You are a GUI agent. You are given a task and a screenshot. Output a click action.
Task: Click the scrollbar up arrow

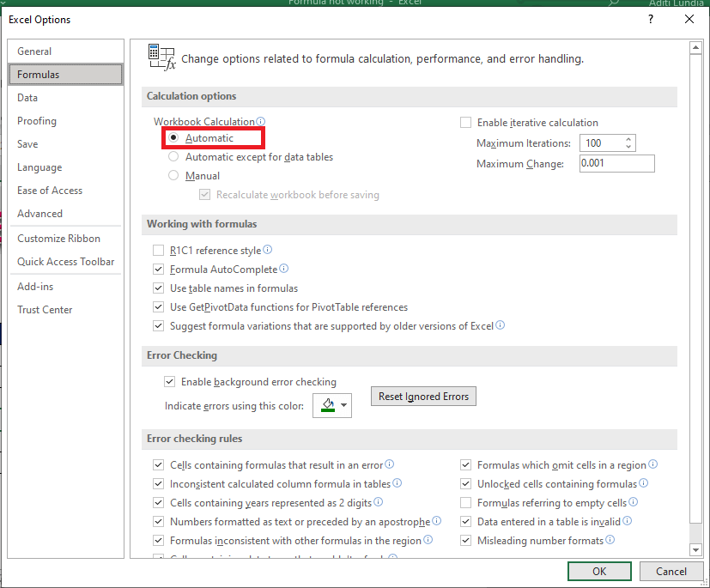(695, 47)
